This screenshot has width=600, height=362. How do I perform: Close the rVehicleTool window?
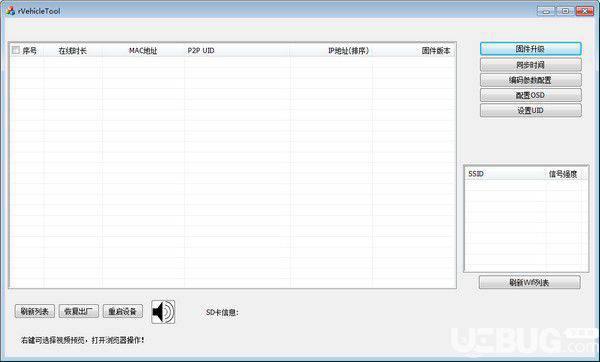585,11
